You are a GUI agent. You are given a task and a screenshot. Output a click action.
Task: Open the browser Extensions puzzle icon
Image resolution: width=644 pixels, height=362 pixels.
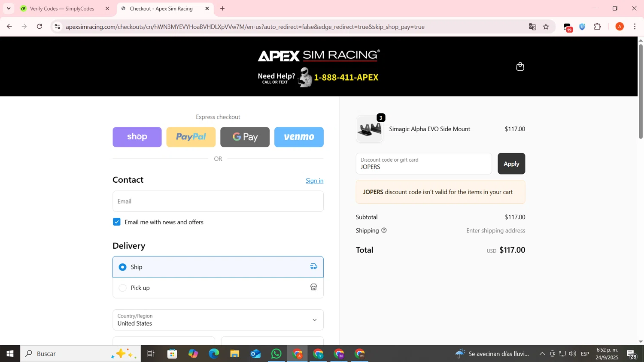(x=598, y=27)
